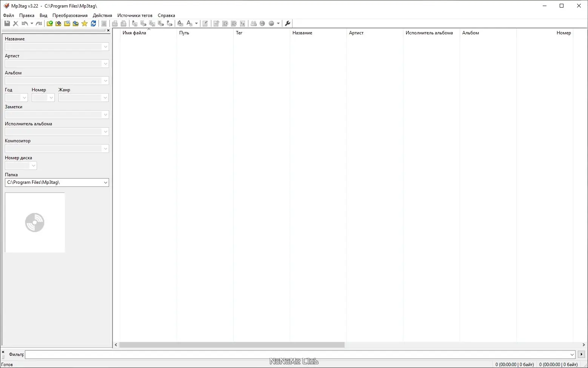Click the Redo arrow in the toolbar
The width and height of the screenshot is (588, 368).
click(39, 23)
